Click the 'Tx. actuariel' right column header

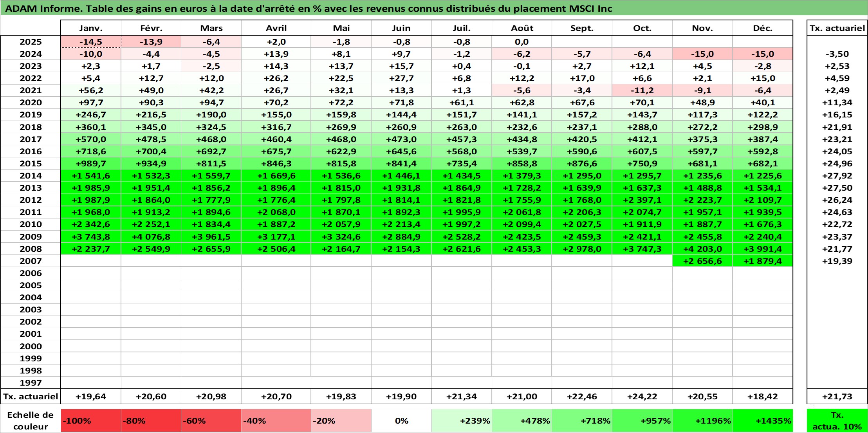837,28
